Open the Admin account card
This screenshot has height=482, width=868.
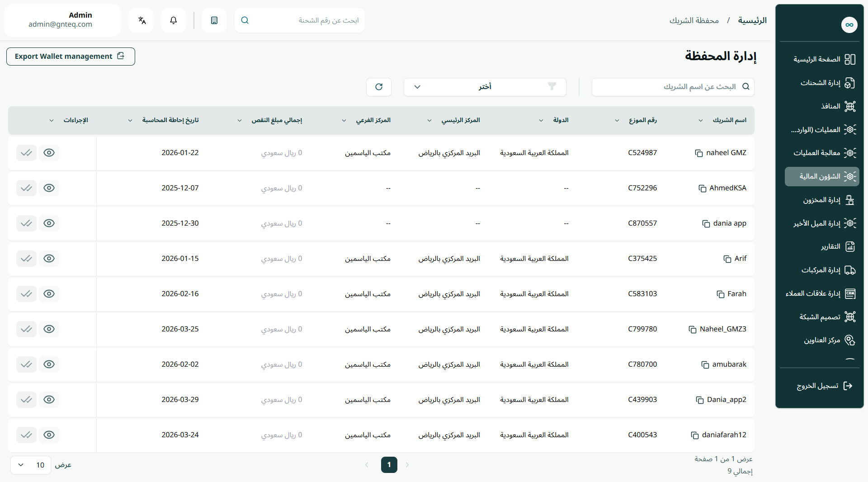[x=62, y=20]
